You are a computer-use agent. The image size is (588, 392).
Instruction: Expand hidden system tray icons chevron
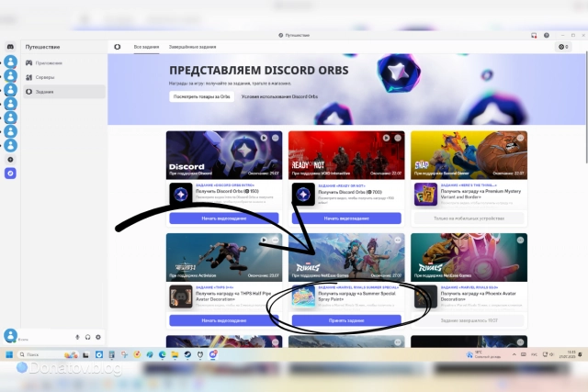click(514, 354)
